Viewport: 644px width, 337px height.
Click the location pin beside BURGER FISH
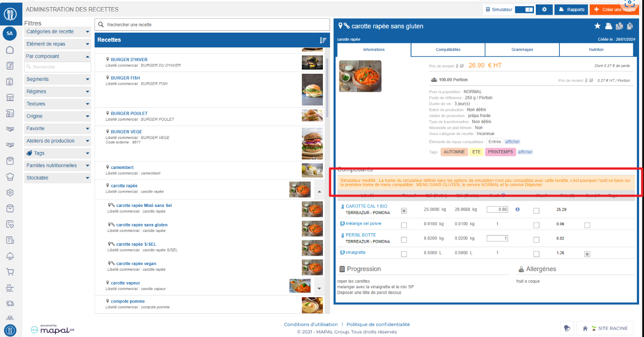(108, 78)
